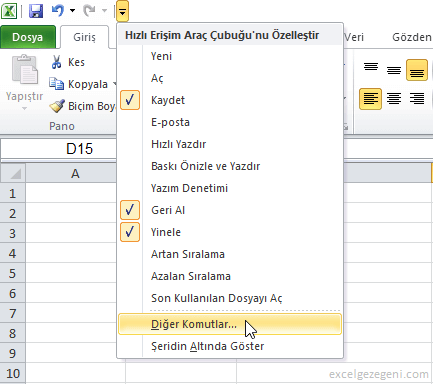Viewport: 433px width, 384px height.
Task: Switch to the Veri tab
Action: (354, 37)
